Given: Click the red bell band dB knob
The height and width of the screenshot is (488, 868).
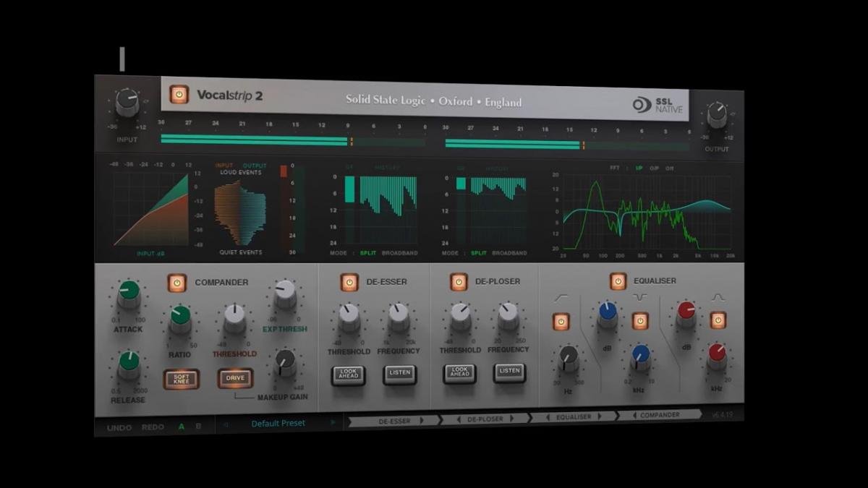Looking at the screenshot, I should point(686,314).
